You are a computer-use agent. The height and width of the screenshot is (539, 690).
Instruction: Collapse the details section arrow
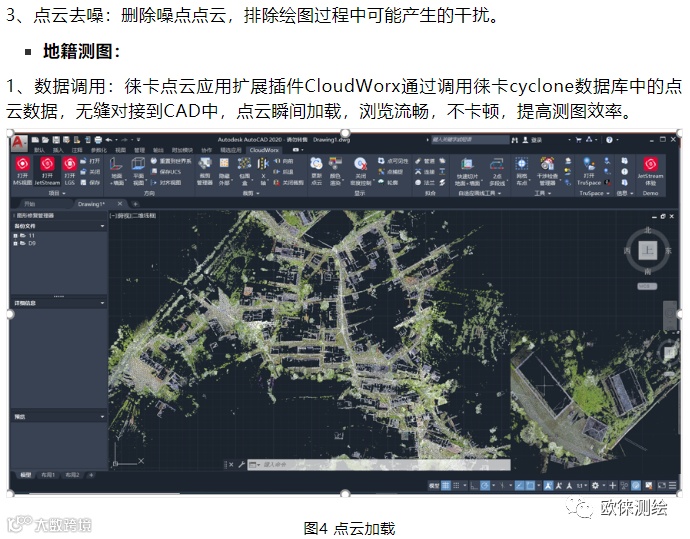coord(102,303)
